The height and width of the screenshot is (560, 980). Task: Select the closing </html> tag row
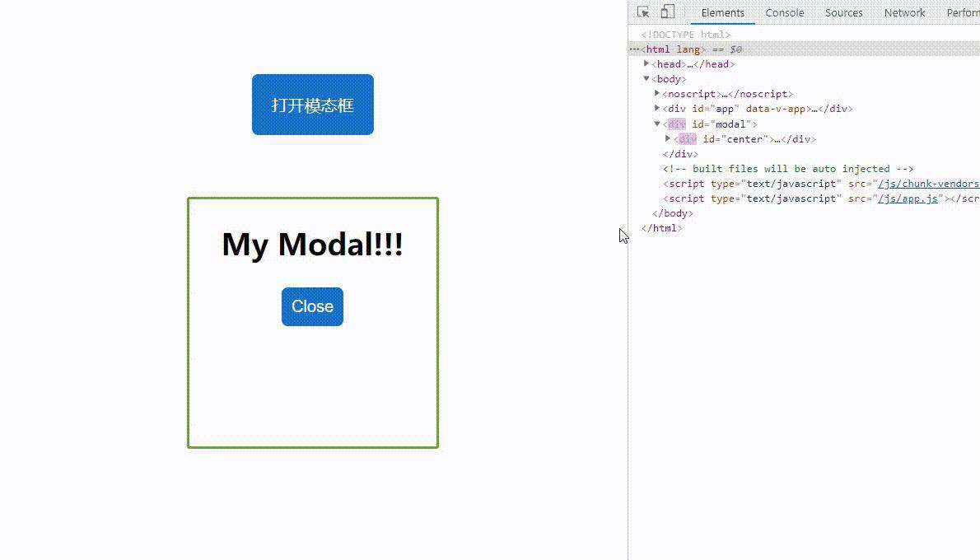click(662, 228)
